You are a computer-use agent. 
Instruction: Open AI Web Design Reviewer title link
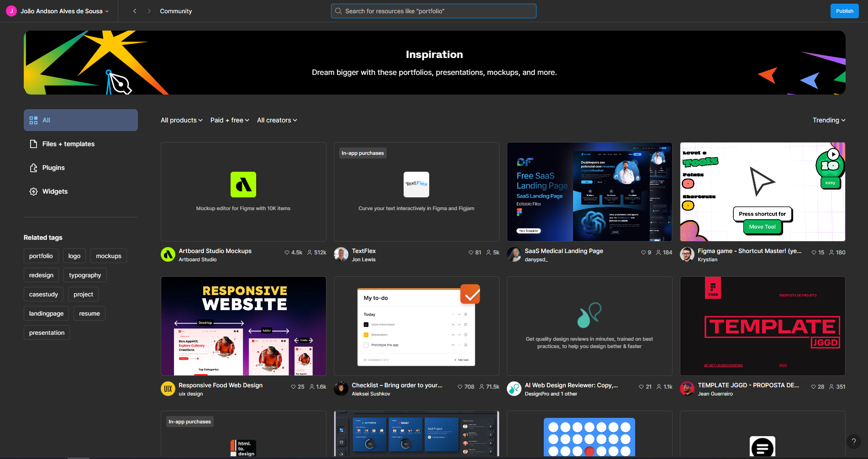(571, 385)
